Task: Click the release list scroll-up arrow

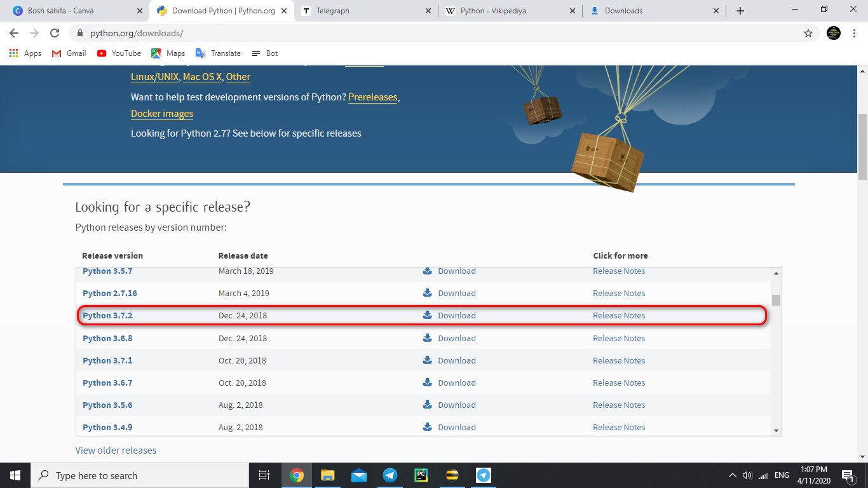Action: (776, 273)
